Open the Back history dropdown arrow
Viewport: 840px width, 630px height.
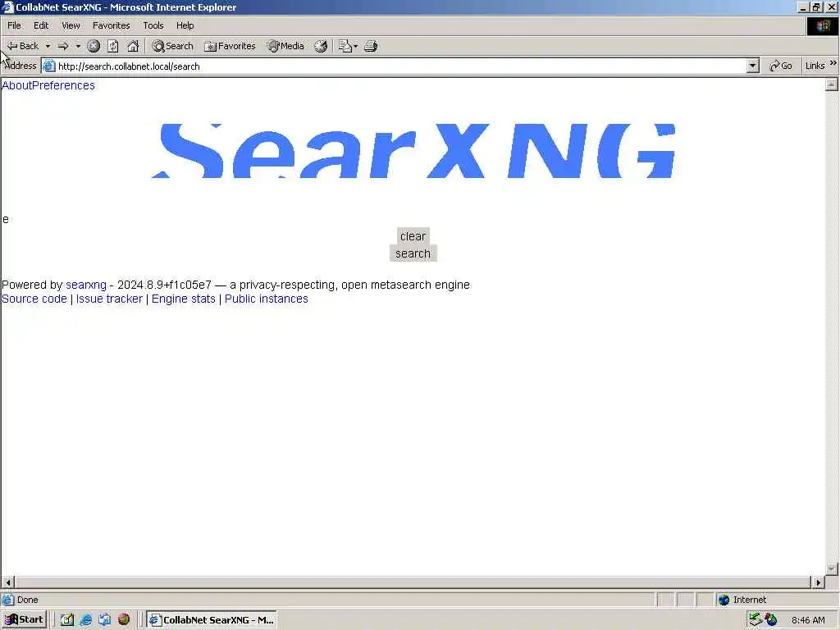(x=48, y=46)
